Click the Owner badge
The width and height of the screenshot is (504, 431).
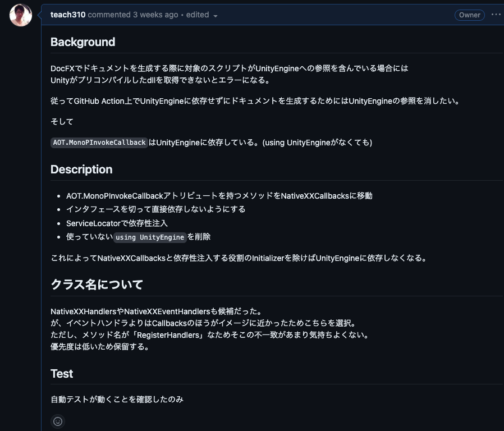point(469,15)
